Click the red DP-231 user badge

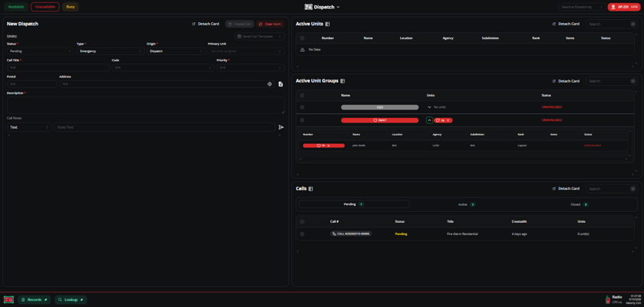pos(624,7)
